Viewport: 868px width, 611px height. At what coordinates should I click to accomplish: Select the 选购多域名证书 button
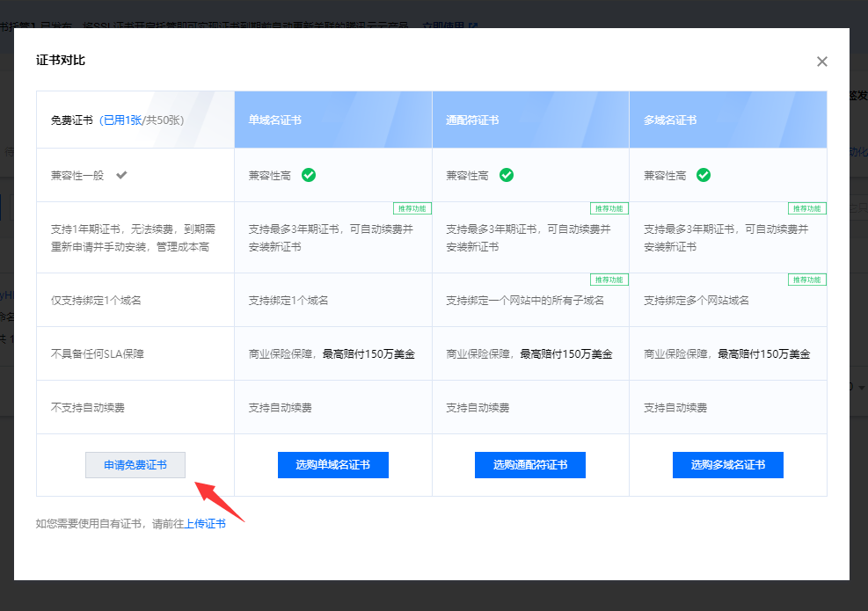727,465
